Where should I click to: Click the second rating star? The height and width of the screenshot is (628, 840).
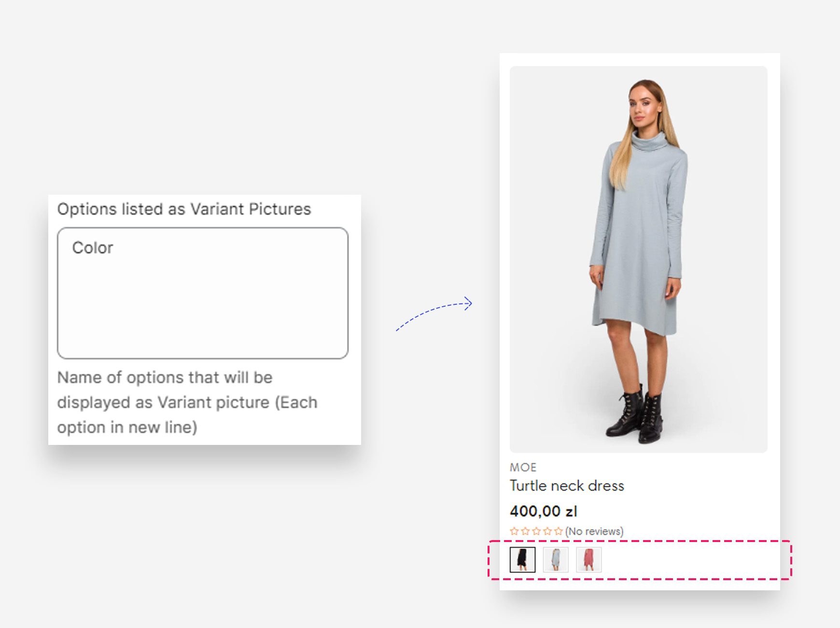point(525,531)
